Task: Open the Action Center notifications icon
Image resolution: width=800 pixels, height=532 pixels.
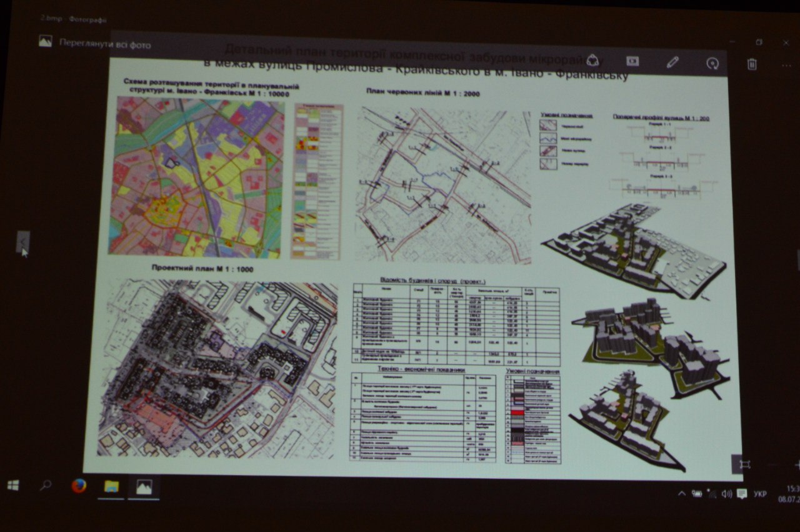Action: tap(742, 494)
